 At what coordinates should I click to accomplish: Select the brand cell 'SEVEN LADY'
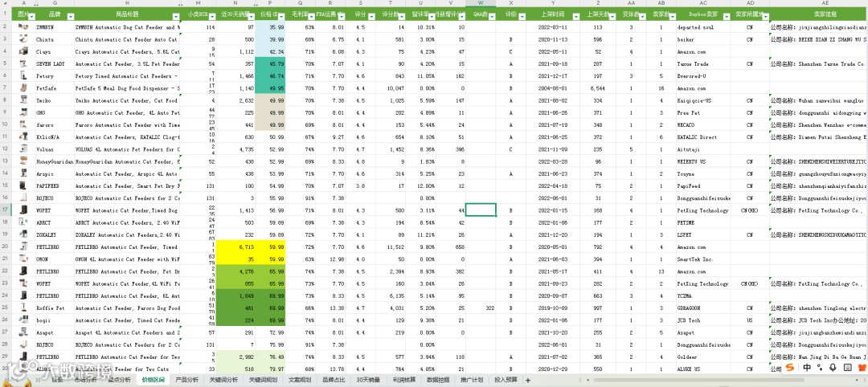click(55, 63)
